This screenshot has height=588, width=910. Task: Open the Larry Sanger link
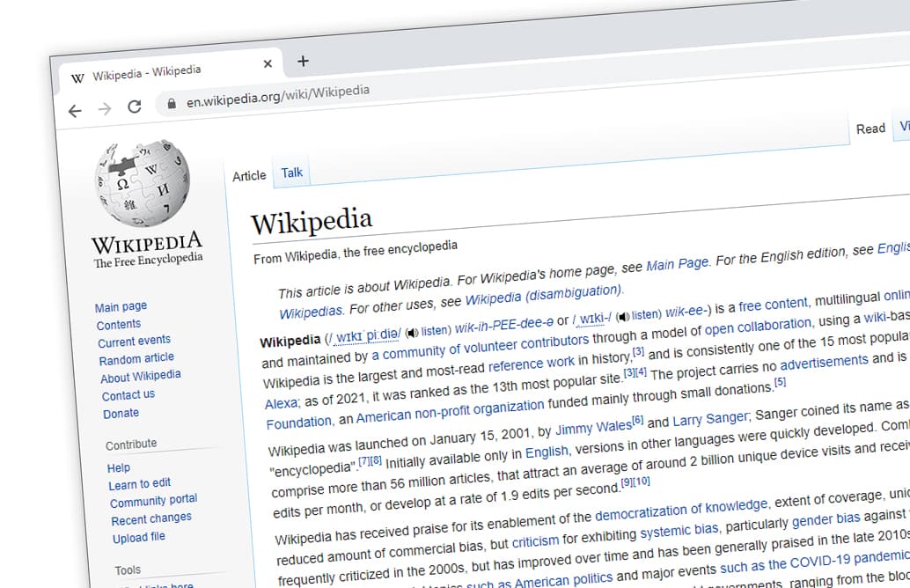point(711,418)
